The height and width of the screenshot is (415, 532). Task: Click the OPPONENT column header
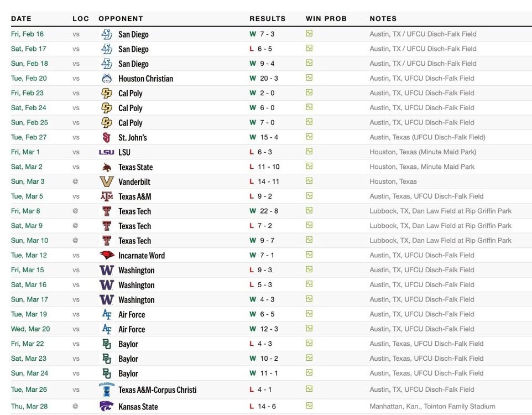pyautogui.click(x=121, y=19)
